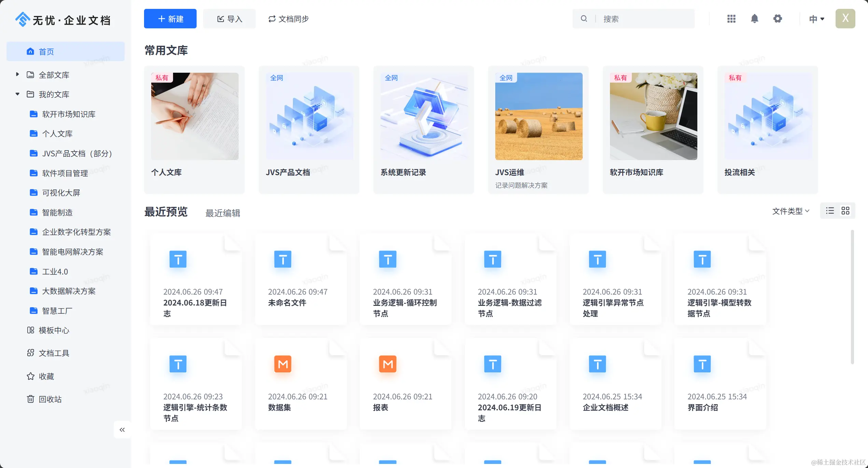Collapse the 我的文库 tree node
This screenshot has width=868, height=468.
click(17, 94)
